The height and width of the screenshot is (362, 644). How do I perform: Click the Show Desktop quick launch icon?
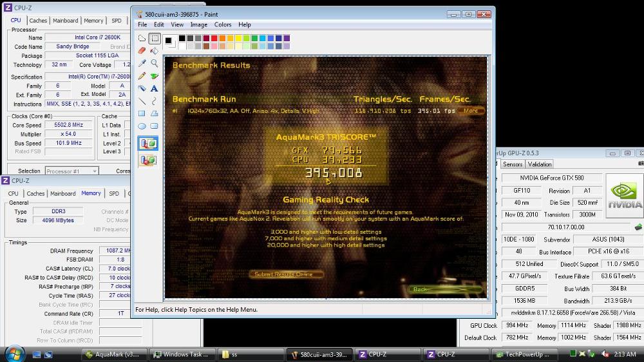(x=37, y=354)
